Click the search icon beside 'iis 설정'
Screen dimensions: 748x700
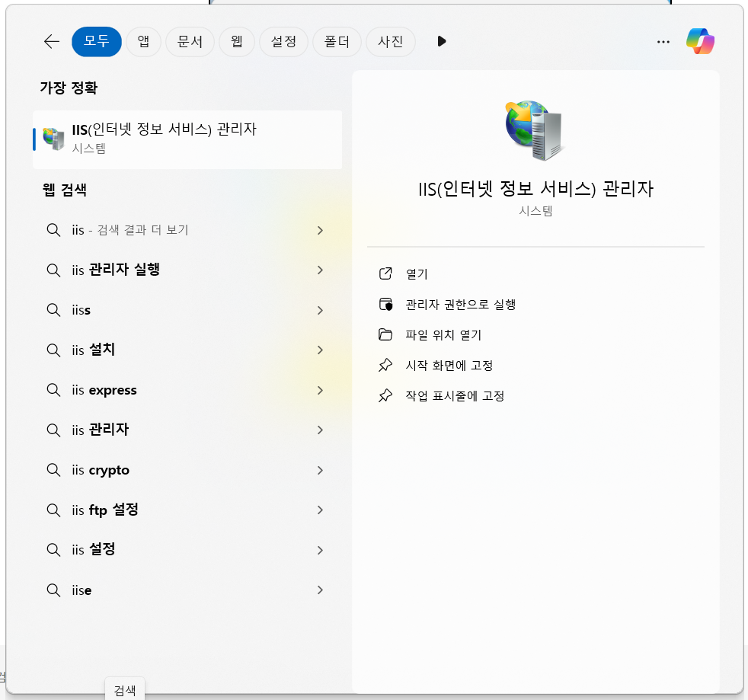coord(53,550)
